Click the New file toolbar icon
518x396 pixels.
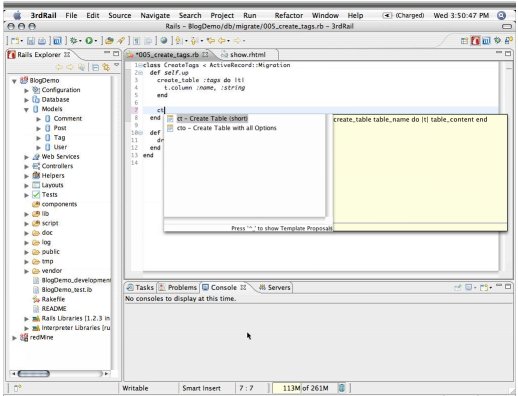click(x=15, y=41)
